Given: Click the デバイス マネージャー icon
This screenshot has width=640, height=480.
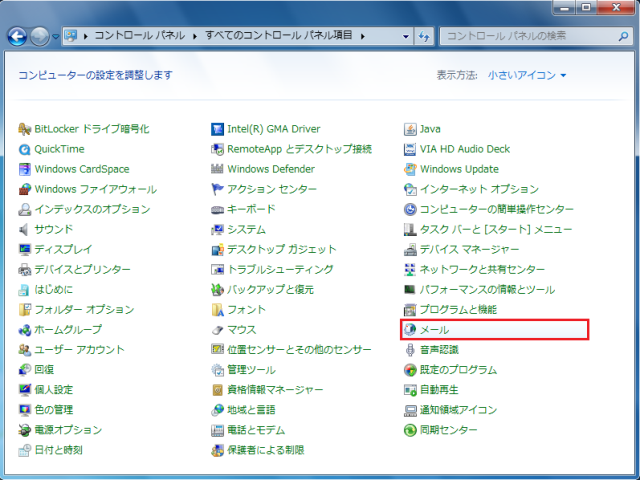Looking at the screenshot, I should [410, 249].
